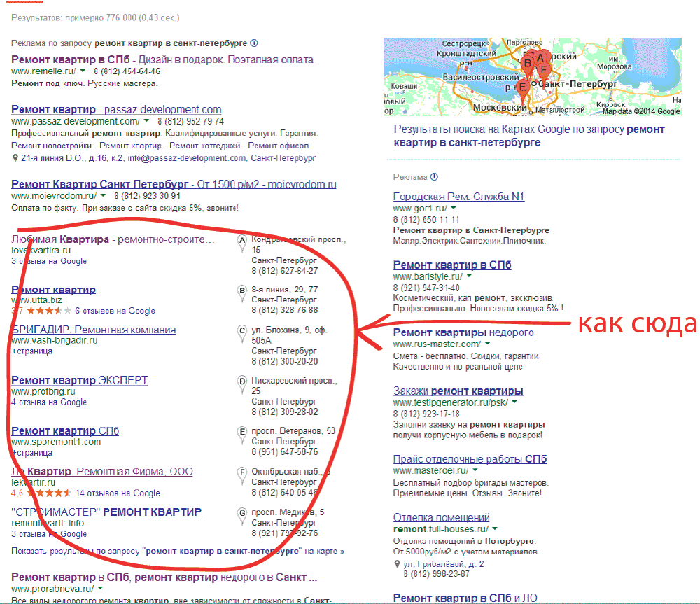
Task: Click '+страница' under www.spbremont1.com
Action: pos(31,453)
